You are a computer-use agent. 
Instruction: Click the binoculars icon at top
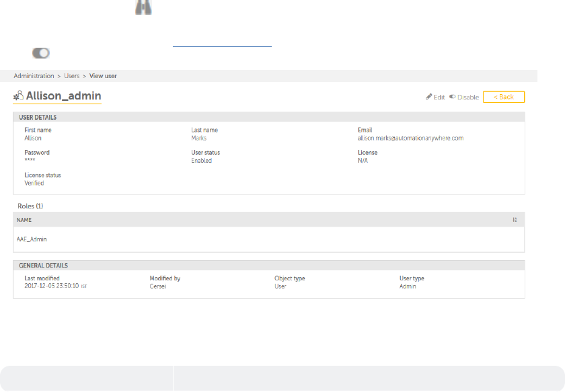coord(143,6)
